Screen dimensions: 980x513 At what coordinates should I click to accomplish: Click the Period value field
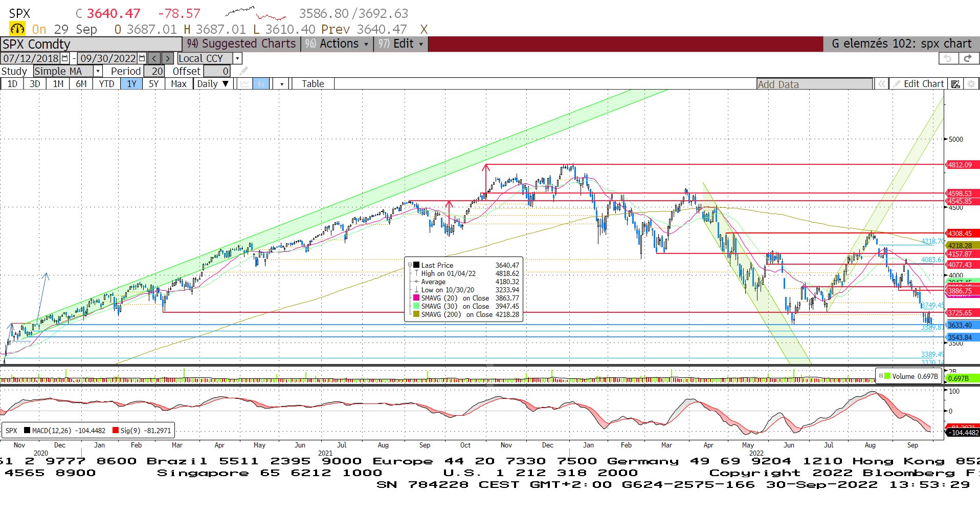click(x=154, y=71)
